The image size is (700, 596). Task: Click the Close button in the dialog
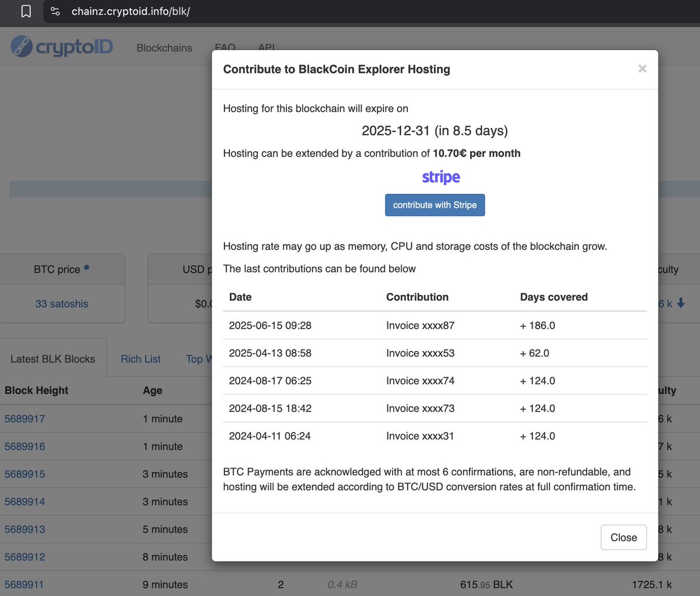pyautogui.click(x=623, y=537)
